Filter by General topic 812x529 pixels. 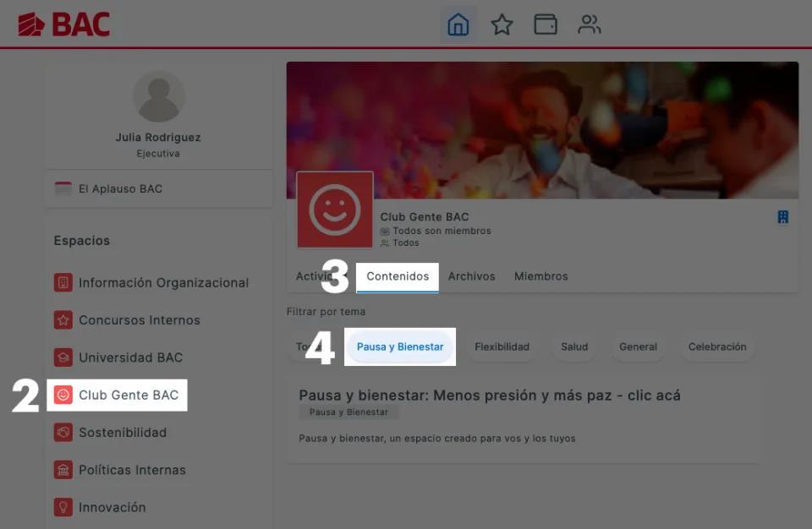pos(638,346)
